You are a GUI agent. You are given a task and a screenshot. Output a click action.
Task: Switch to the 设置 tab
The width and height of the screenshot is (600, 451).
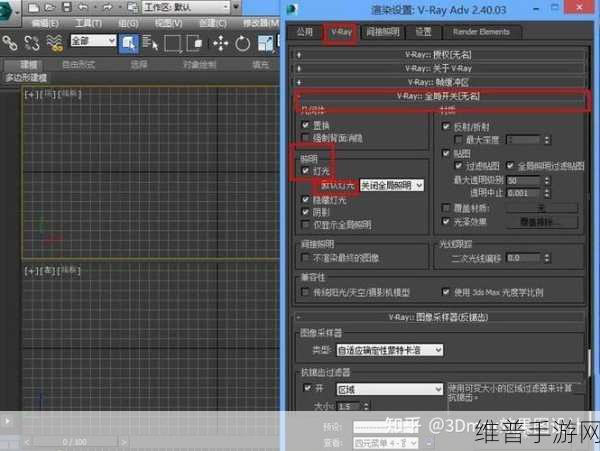click(x=424, y=32)
